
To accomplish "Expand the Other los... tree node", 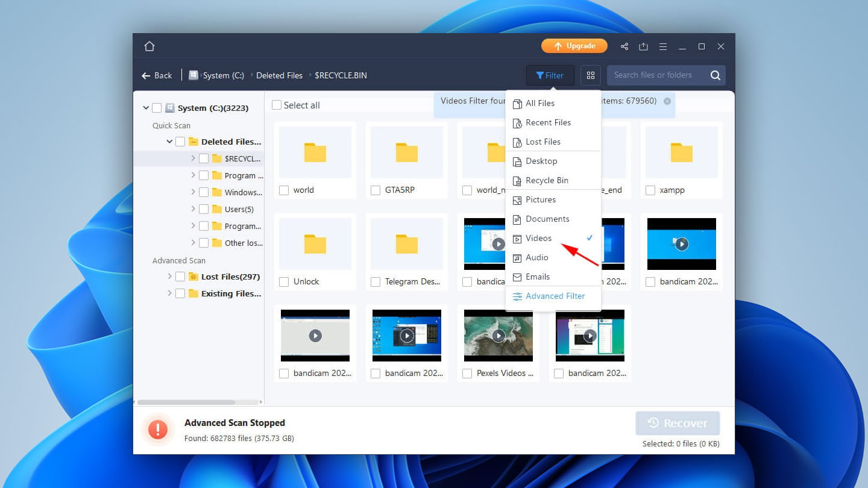I will (193, 243).
